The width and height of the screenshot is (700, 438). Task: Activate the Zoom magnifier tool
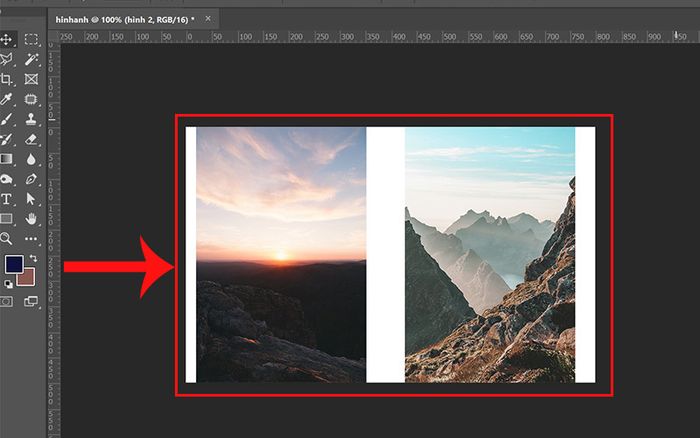8,238
